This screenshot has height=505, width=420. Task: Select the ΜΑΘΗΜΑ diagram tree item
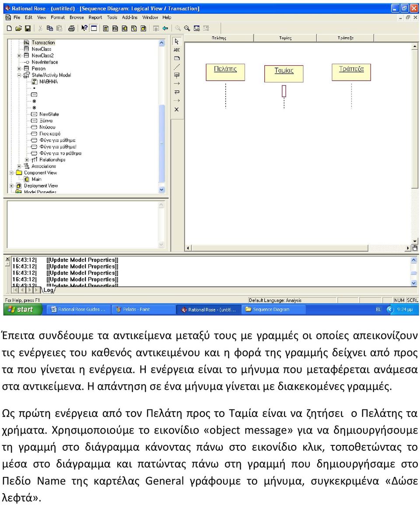[x=48, y=82]
